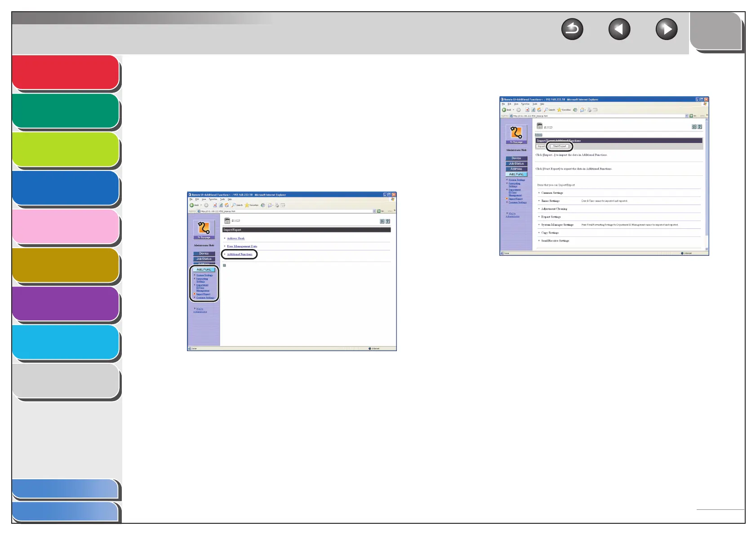Click the circled Start Export button

(560, 146)
